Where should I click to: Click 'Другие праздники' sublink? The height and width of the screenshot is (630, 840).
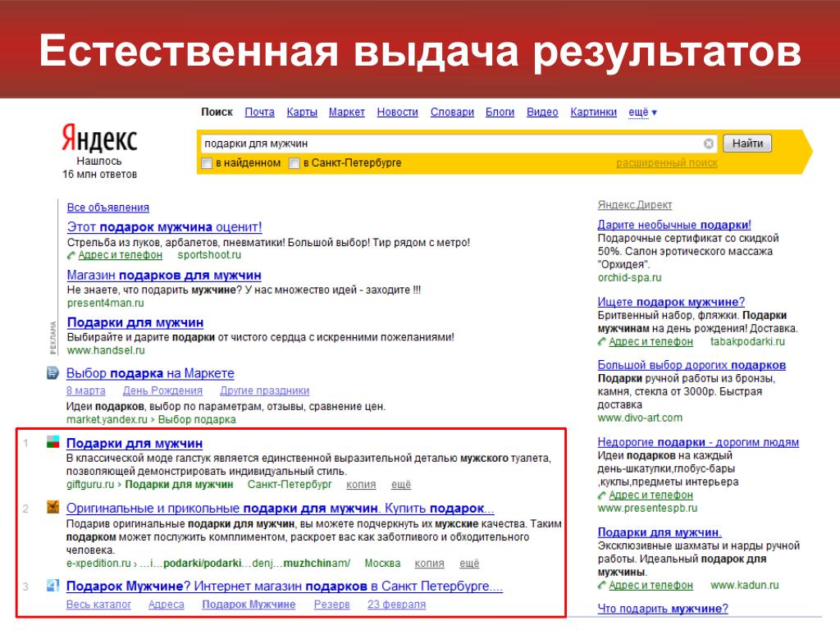pyautogui.click(x=265, y=390)
